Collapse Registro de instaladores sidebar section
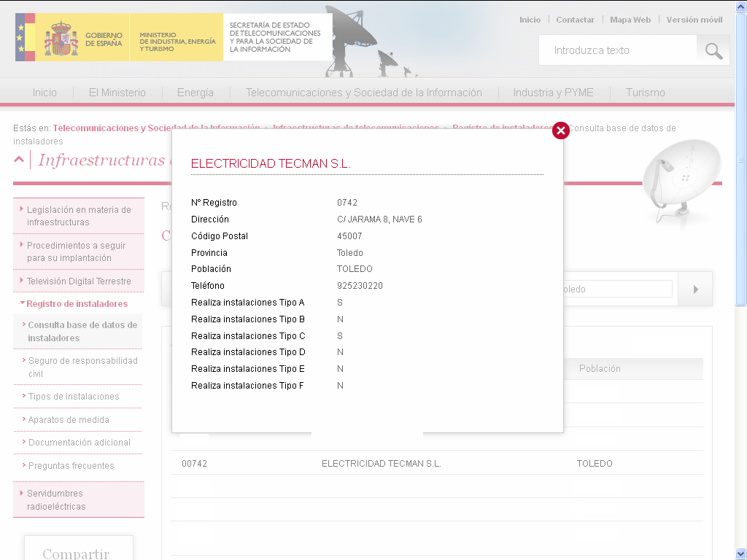This screenshot has height=560, width=747. 77,304
